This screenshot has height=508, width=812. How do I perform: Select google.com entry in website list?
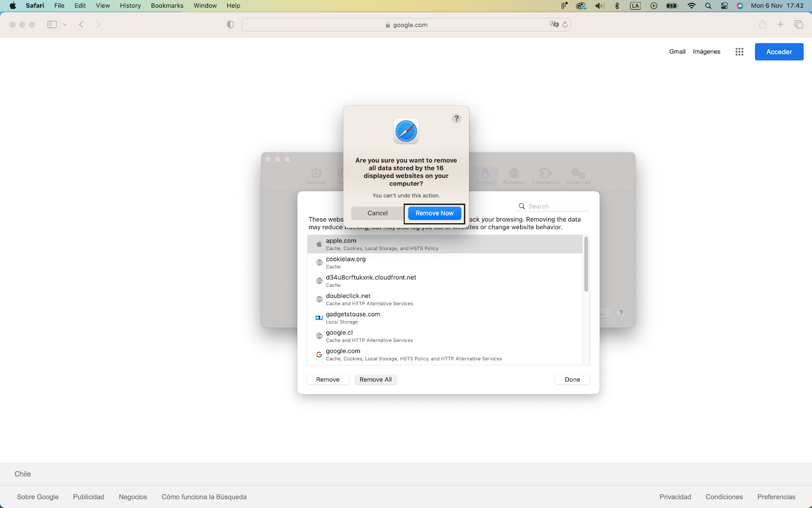coord(445,354)
